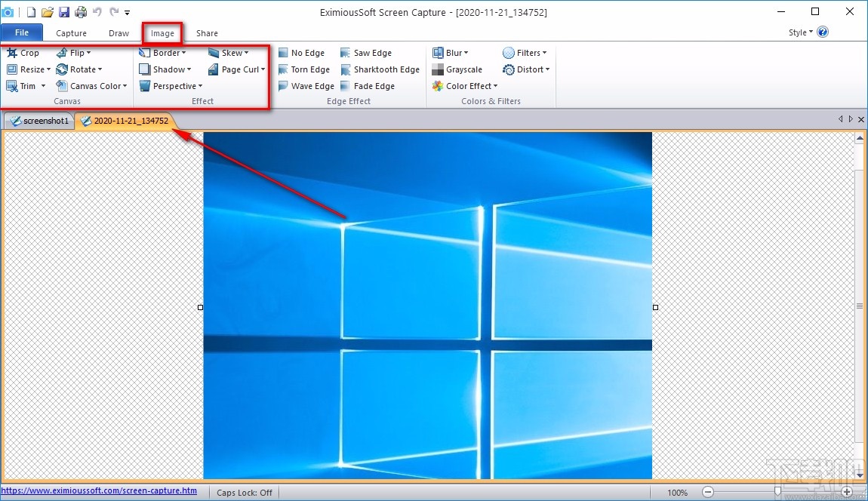Screen dimensions: 868x501
Task: Expand the Page Curl dropdown arrow
Action: [x=263, y=69]
